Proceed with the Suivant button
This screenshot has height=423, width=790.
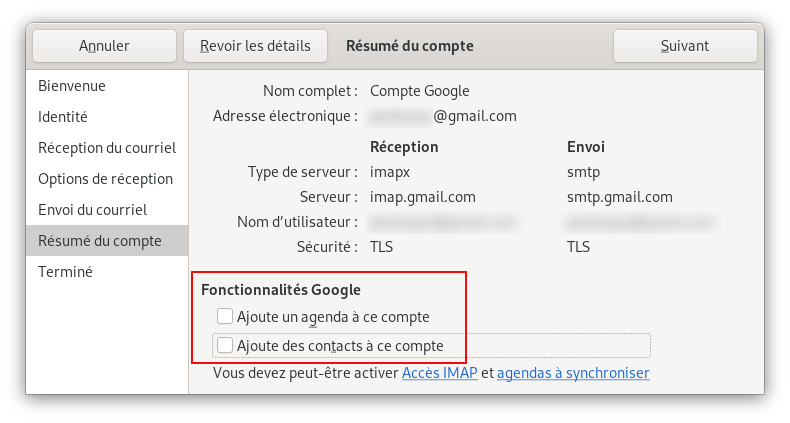685,46
